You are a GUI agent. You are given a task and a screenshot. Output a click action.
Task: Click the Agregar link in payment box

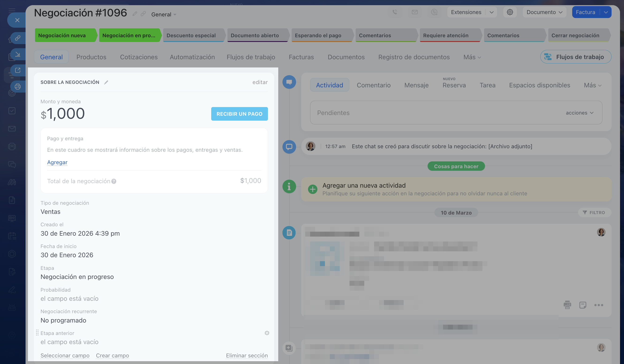(57, 162)
